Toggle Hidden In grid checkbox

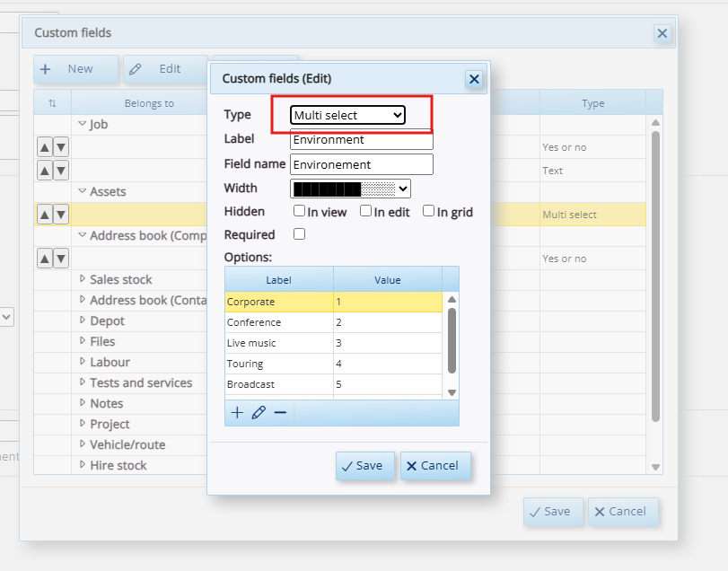tap(428, 211)
